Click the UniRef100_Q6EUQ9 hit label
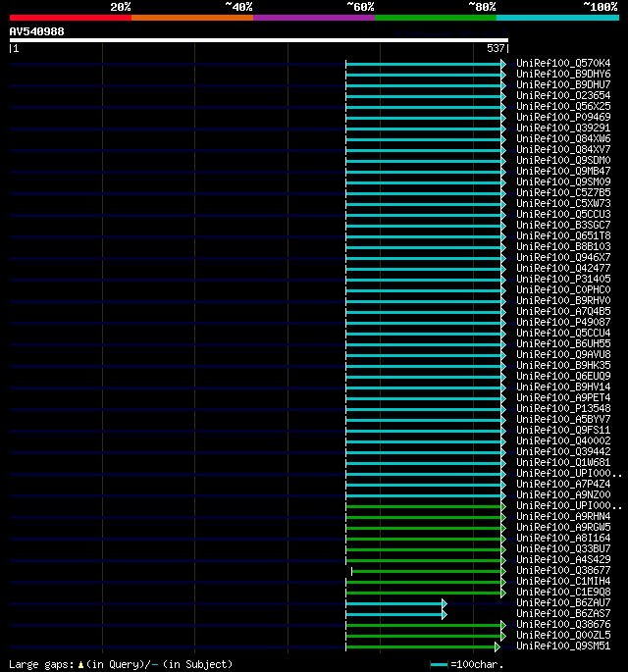628x672 pixels. point(563,376)
